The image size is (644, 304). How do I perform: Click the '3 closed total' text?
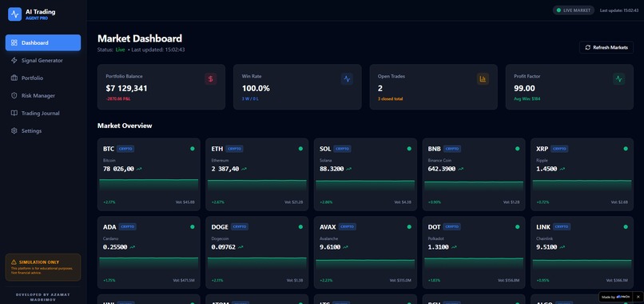coord(391,99)
